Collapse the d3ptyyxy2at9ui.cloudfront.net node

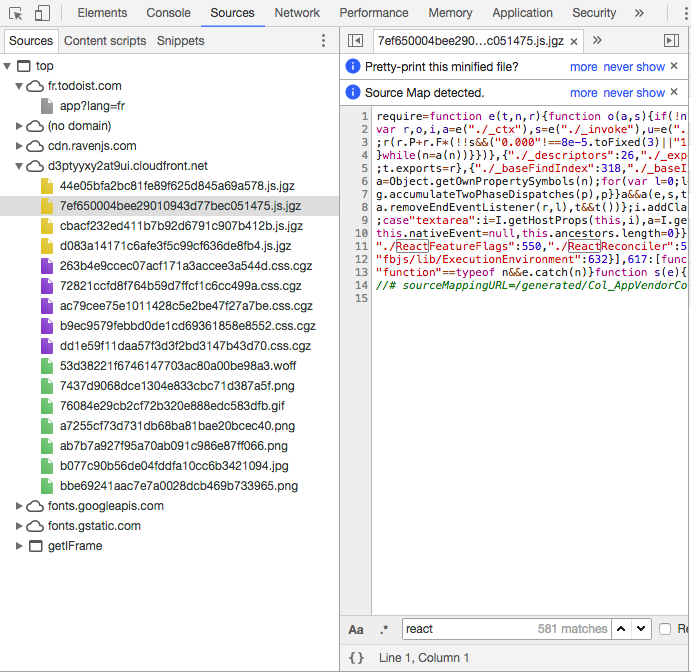[x=19, y=166]
